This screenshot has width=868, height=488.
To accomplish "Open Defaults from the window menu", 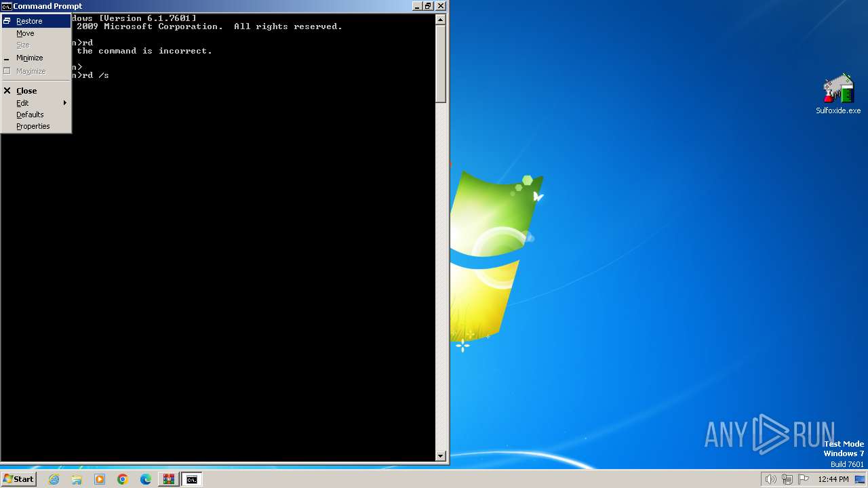I will point(36,115).
